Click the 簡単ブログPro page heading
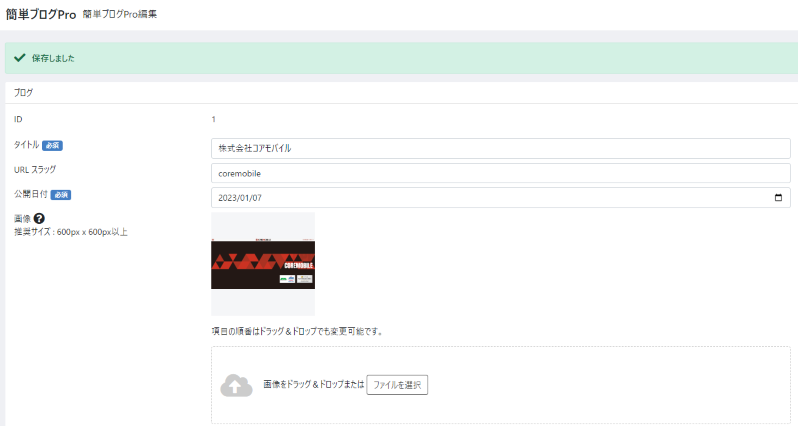The image size is (798, 426). coord(41,14)
